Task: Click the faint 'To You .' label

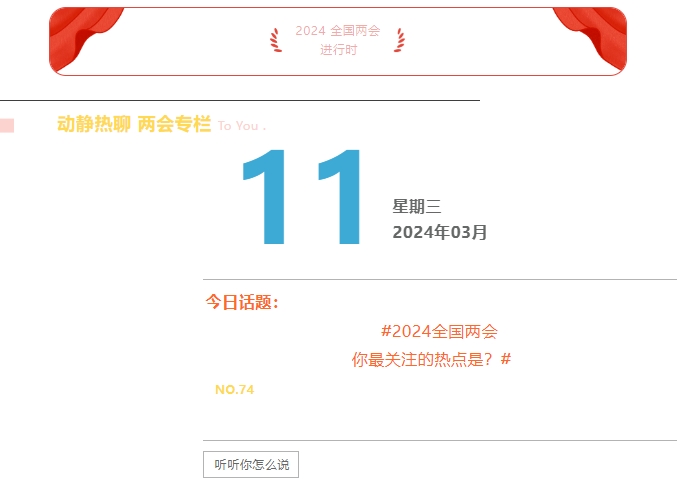Action: pyautogui.click(x=241, y=126)
